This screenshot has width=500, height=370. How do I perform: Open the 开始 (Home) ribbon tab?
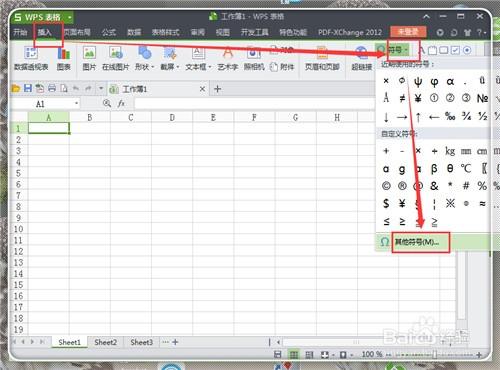pos(20,32)
